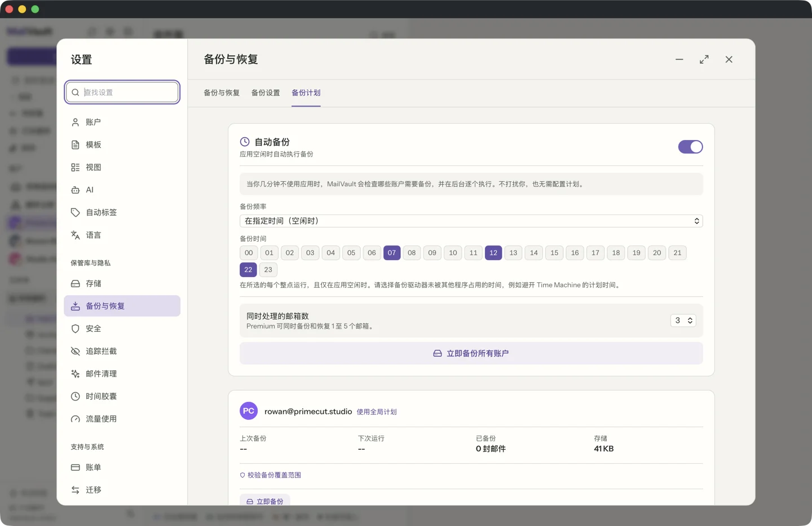
Task: Switch to the 备份设置 tab
Action: (266, 93)
